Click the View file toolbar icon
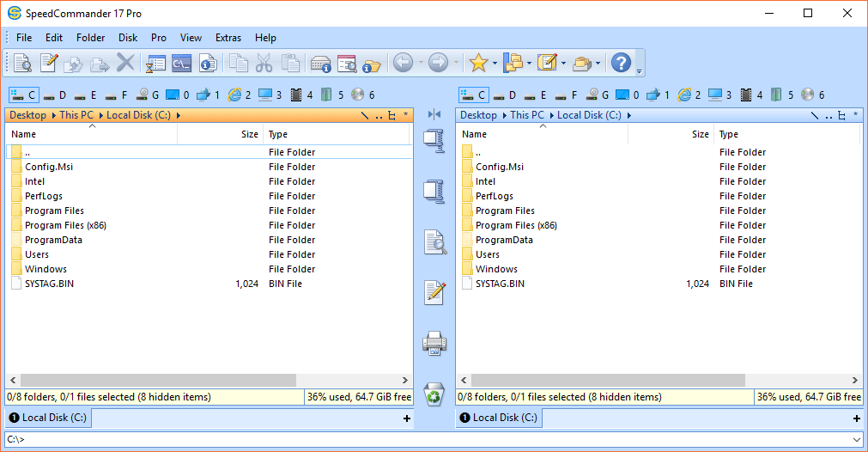 (22, 63)
